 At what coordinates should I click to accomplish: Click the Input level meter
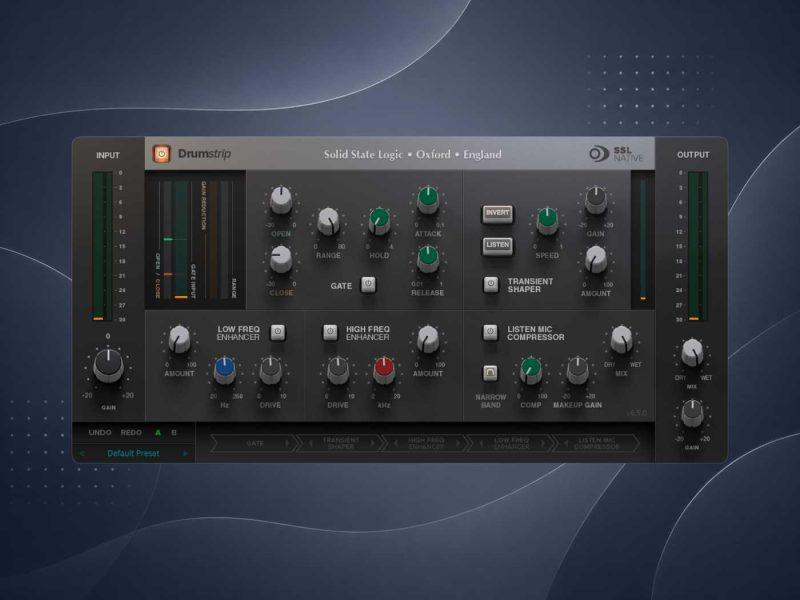click(x=103, y=246)
